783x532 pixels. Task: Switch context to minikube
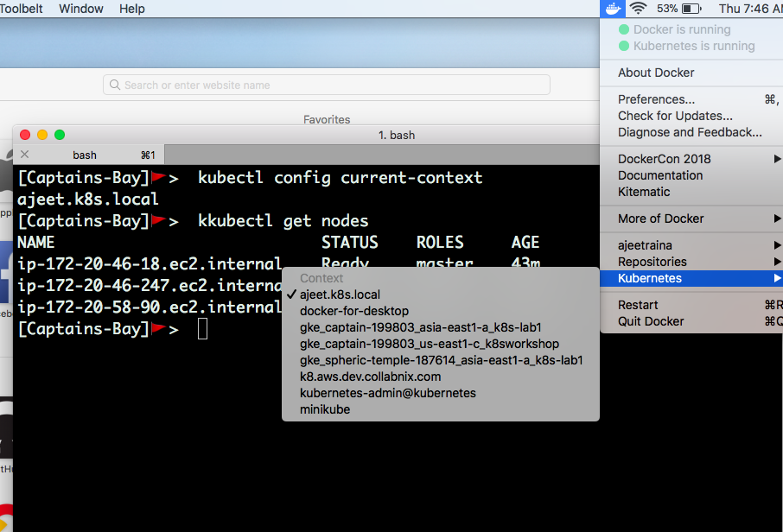[x=441, y=409]
